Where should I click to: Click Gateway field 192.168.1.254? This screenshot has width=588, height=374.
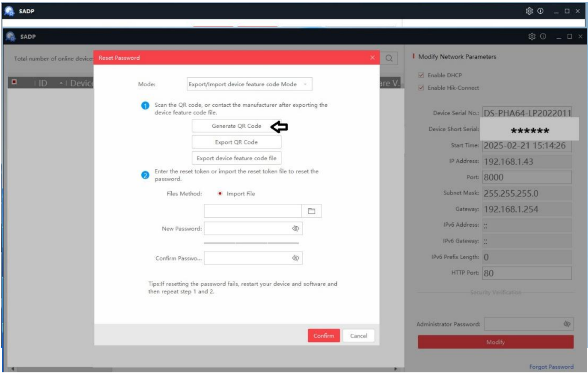coord(527,209)
